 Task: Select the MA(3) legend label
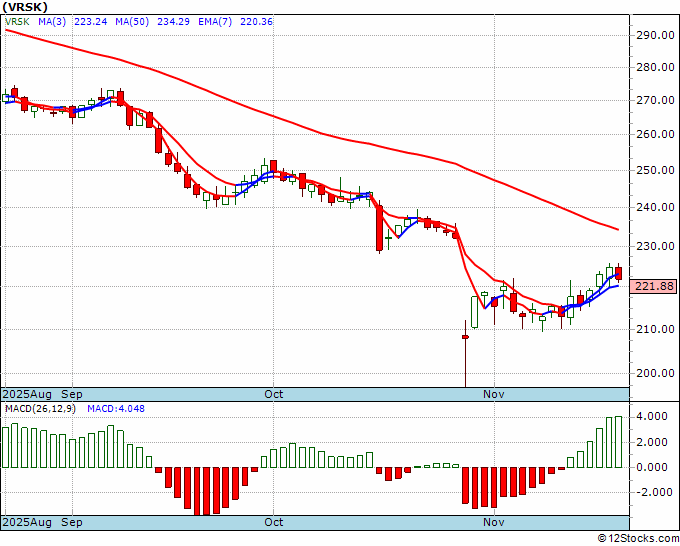coord(52,21)
